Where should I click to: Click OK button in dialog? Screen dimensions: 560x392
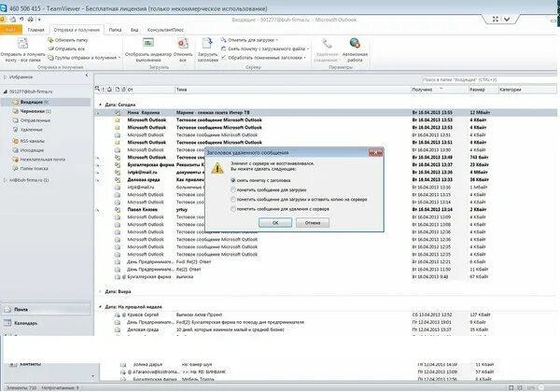tap(275, 222)
